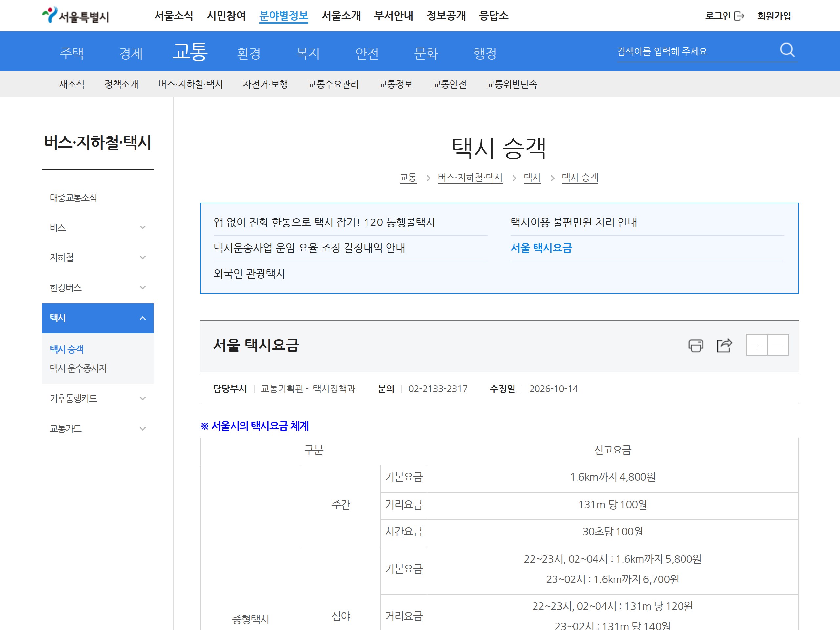The width and height of the screenshot is (840, 630).
Task: Open the 정보공개 top menu
Action: point(446,15)
